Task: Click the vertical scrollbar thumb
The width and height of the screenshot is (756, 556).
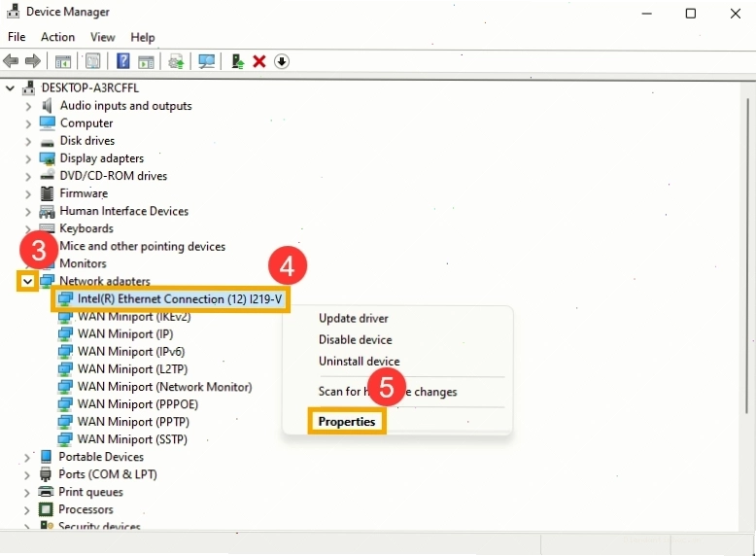Action: 747,256
